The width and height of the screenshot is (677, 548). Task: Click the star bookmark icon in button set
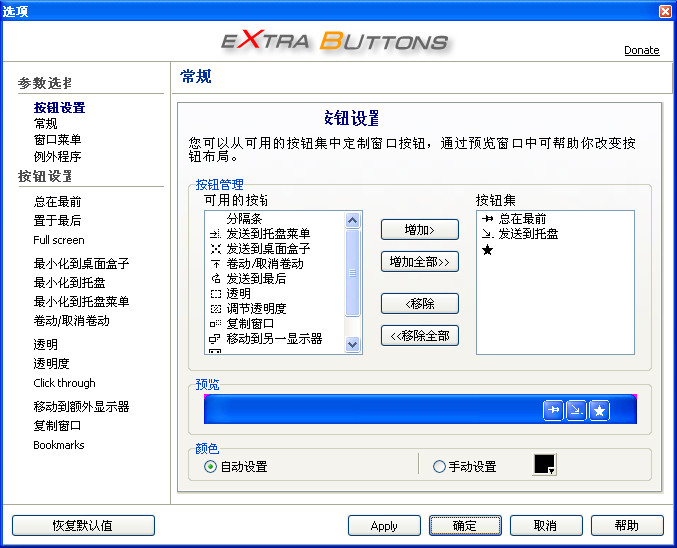coord(487,250)
